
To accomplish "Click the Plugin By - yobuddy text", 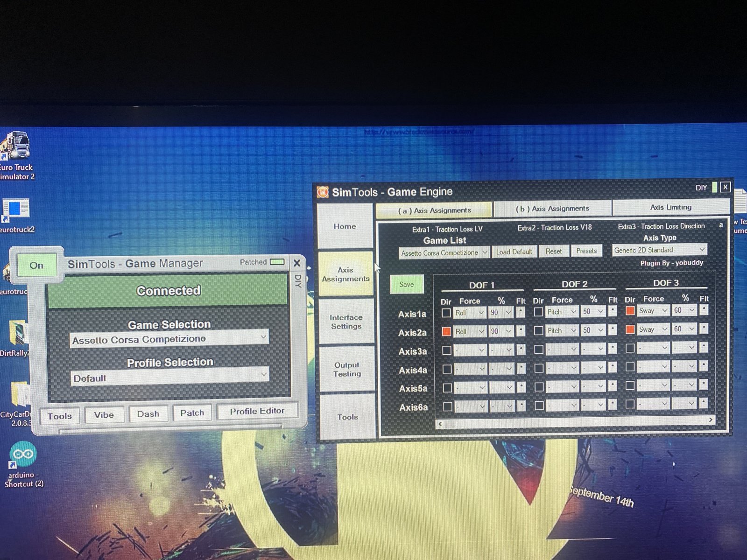I will [671, 263].
